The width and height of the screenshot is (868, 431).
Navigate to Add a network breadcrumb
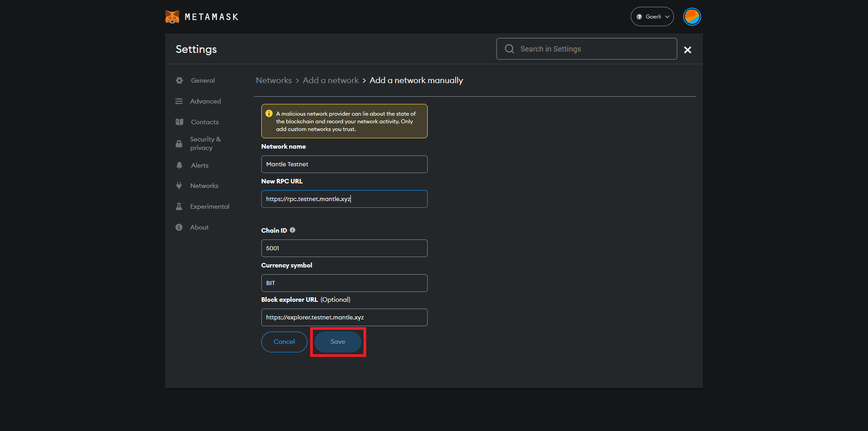(x=330, y=80)
